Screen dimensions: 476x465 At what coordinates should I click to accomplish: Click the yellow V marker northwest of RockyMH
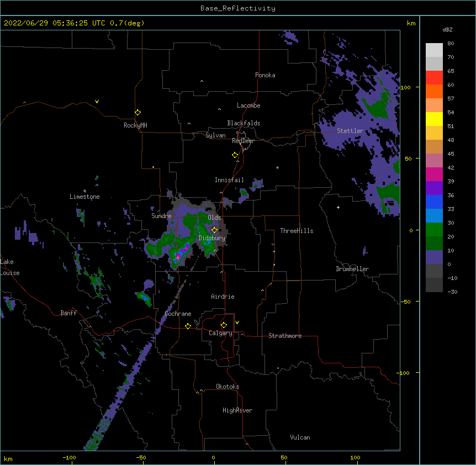click(97, 102)
